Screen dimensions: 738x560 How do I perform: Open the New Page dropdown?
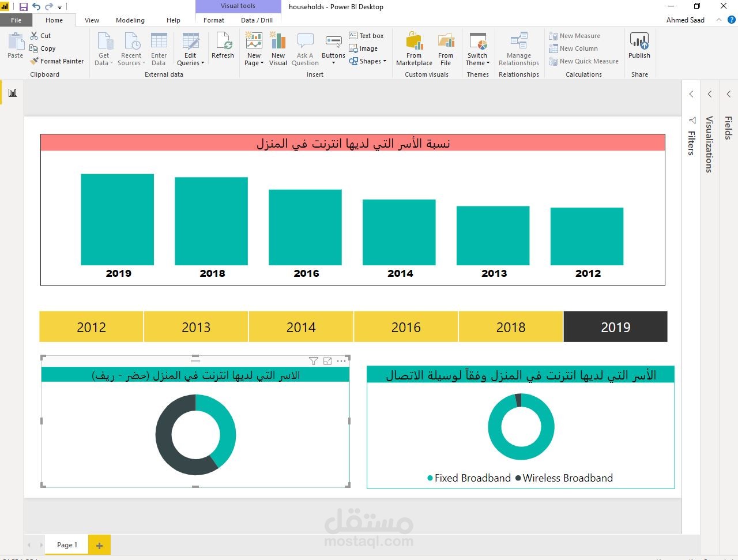click(254, 49)
